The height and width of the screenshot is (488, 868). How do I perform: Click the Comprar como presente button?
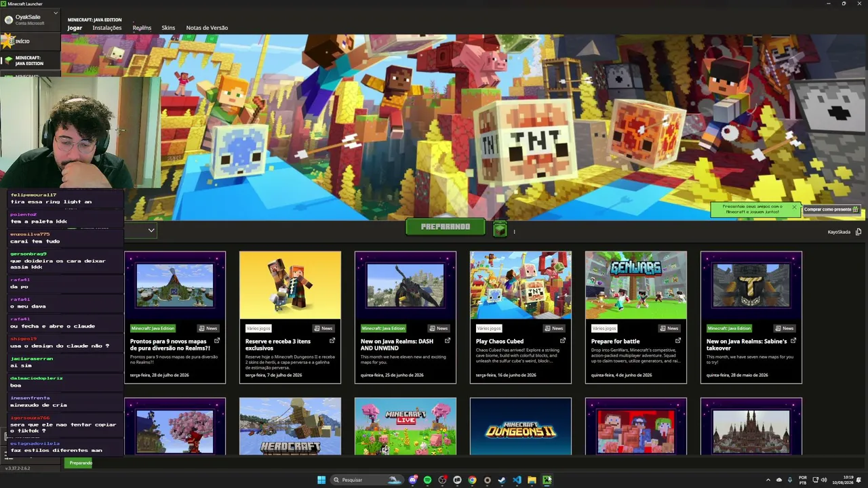(831, 209)
